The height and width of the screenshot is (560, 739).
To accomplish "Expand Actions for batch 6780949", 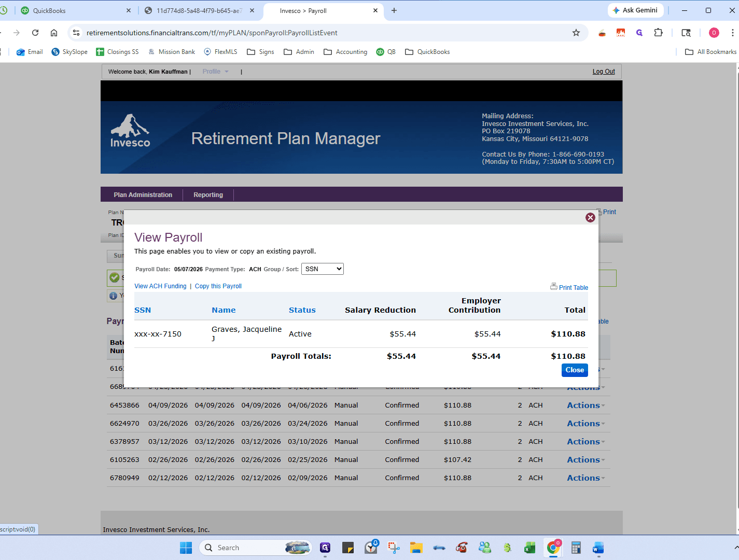I will pyautogui.click(x=585, y=478).
